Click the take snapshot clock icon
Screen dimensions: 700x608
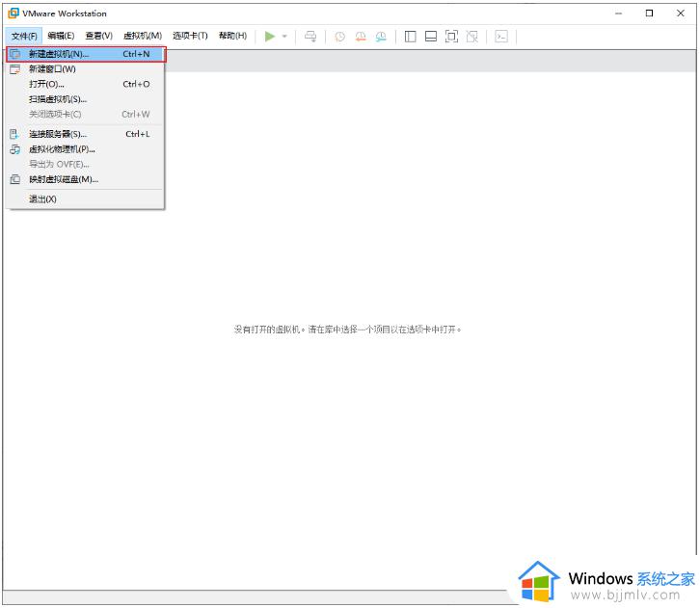pos(339,36)
